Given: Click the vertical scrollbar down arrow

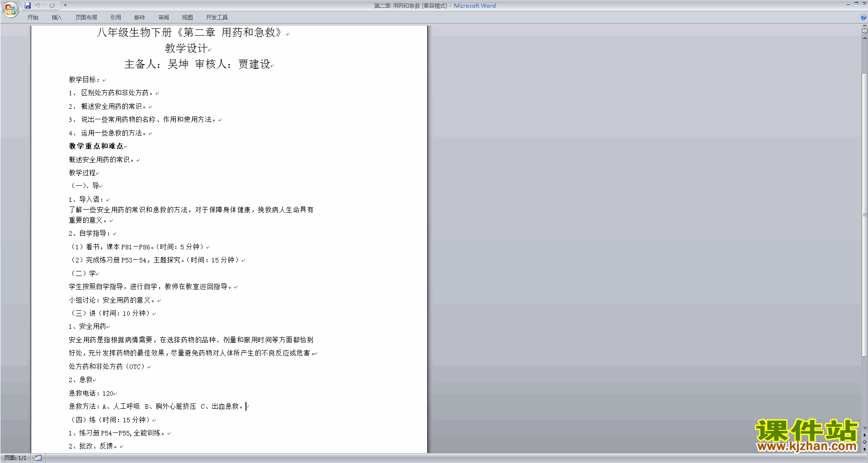Looking at the screenshot, I should [x=864, y=428].
